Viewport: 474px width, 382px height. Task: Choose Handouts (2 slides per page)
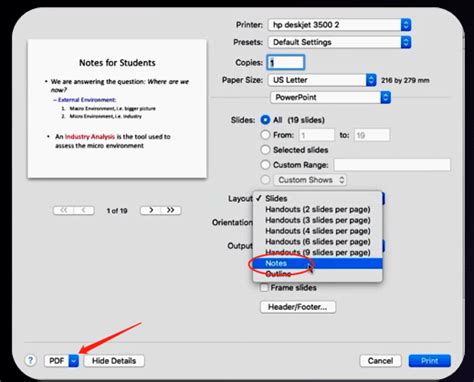(x=318, y=209)
